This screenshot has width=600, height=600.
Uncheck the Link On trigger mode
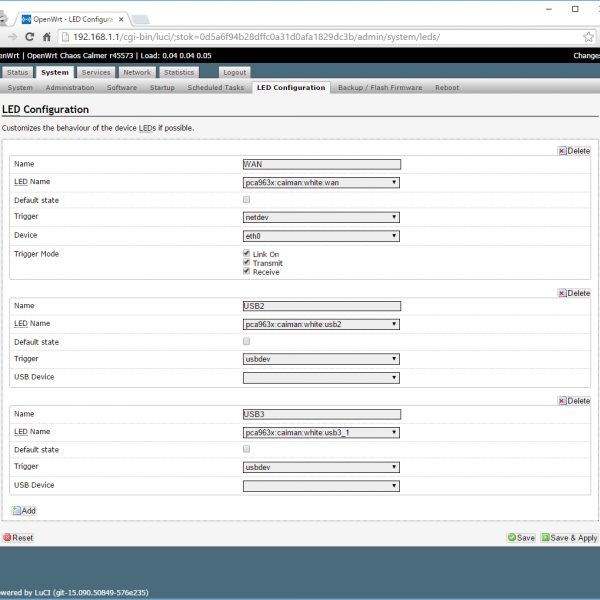pyautogui.click(x=246, y=254)
